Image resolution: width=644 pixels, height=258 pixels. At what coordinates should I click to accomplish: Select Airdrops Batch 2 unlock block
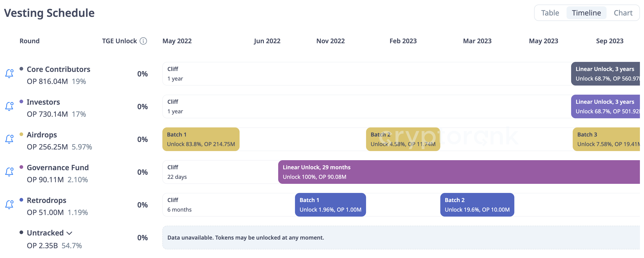403,139
